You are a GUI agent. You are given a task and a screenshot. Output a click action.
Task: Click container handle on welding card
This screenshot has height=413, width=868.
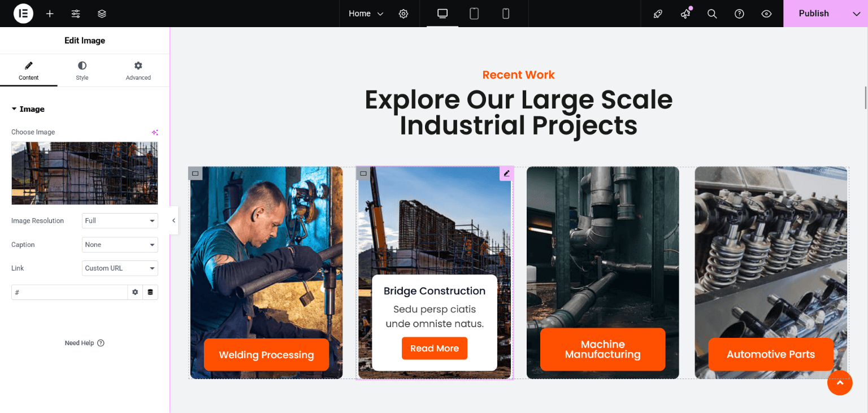coord(195,173)
